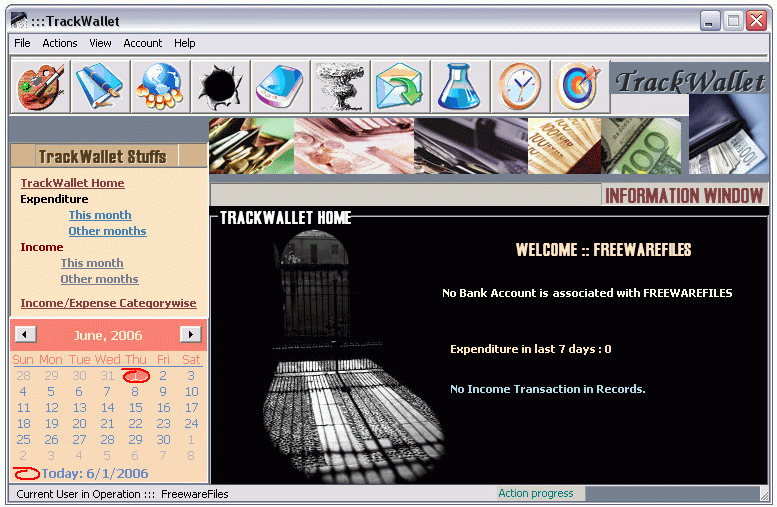Click the globe held in hand icon

point(161,87)
